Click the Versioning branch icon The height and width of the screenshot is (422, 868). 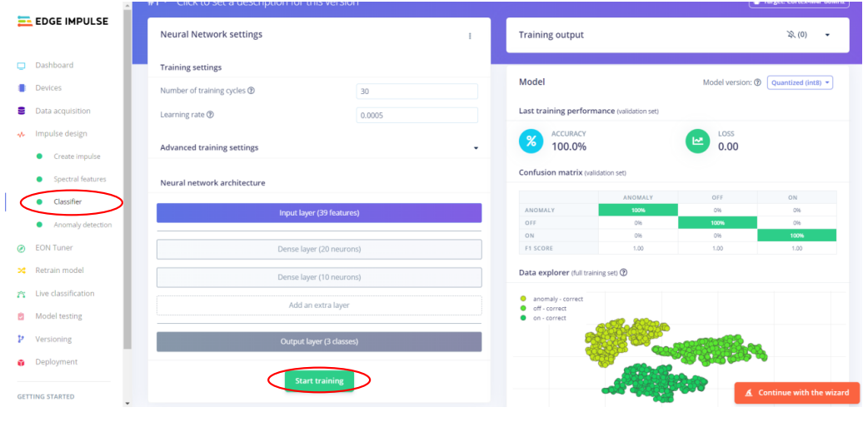pos(21,339)
